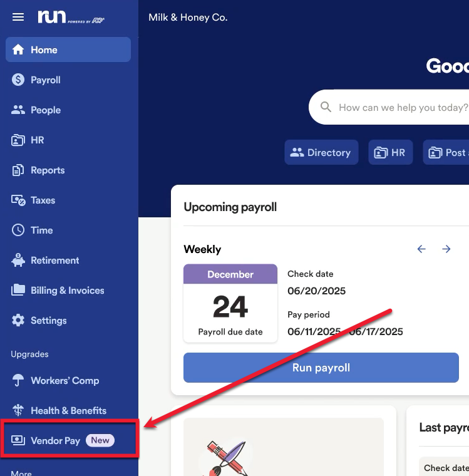The height and width of the screenshot is (476, 469).
Task: Click the HR quick link button
Action: 390,153
